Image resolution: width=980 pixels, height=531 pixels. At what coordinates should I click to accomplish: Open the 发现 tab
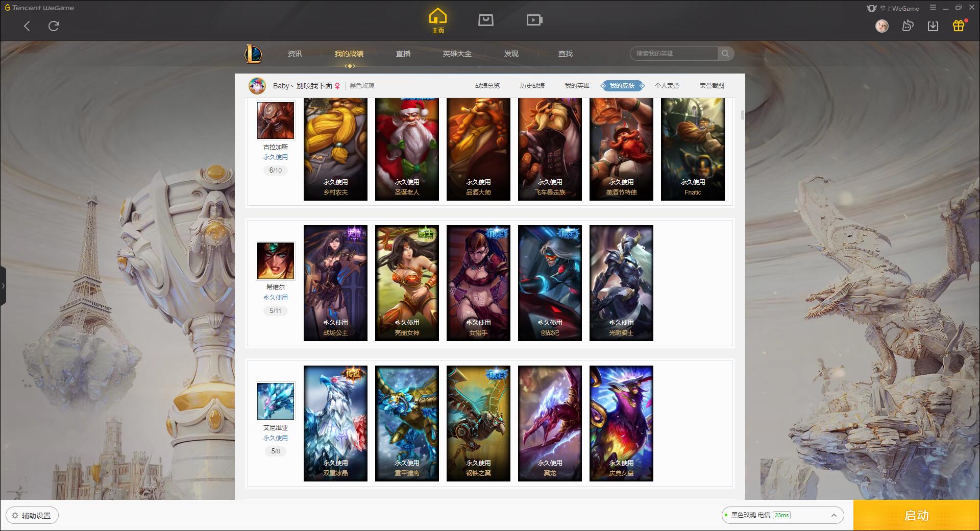tap(511, 54)
